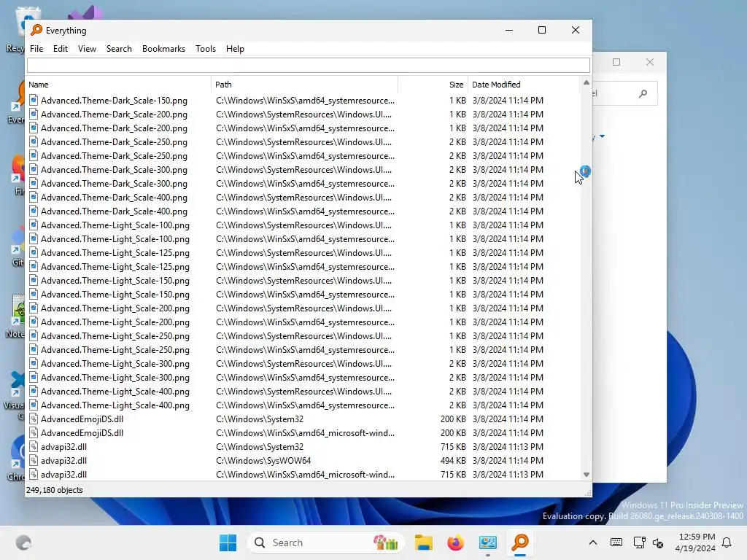
Task: Open the Bookmarks menu
Action: tap(163, 49)
